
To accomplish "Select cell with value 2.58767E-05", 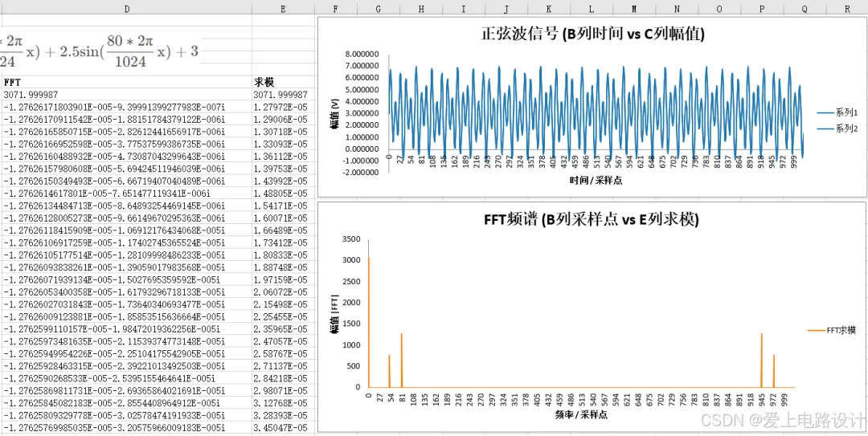I will click(x=284, y=354).
